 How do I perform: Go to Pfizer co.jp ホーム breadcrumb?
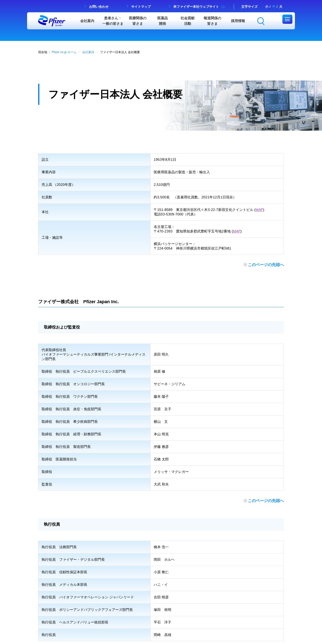click(64, 52)
